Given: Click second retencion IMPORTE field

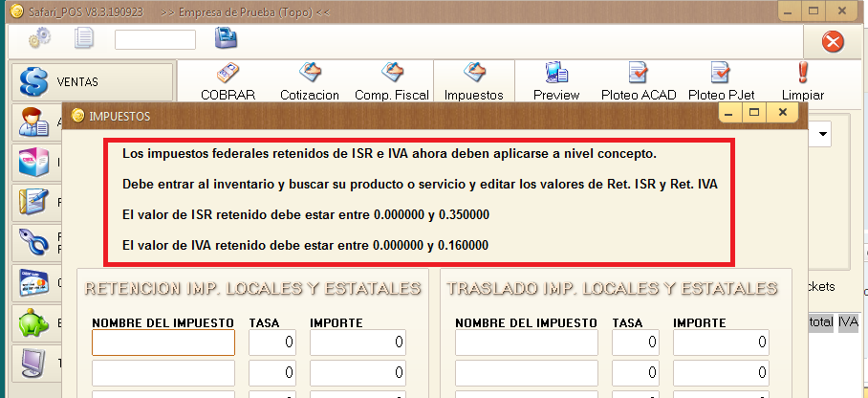Looking at the screenshot, I should tap(358, 373).
